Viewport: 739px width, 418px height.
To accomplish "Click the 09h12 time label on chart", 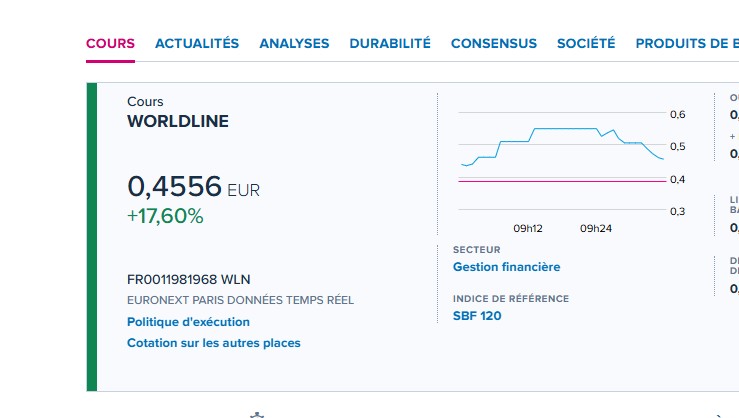I will tap(527, 228).
